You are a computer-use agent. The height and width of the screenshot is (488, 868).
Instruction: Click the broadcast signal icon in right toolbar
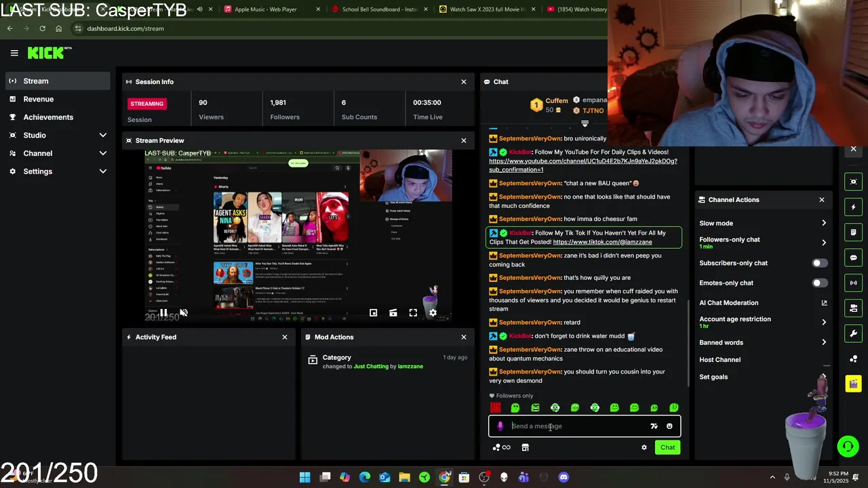point(854,283)
